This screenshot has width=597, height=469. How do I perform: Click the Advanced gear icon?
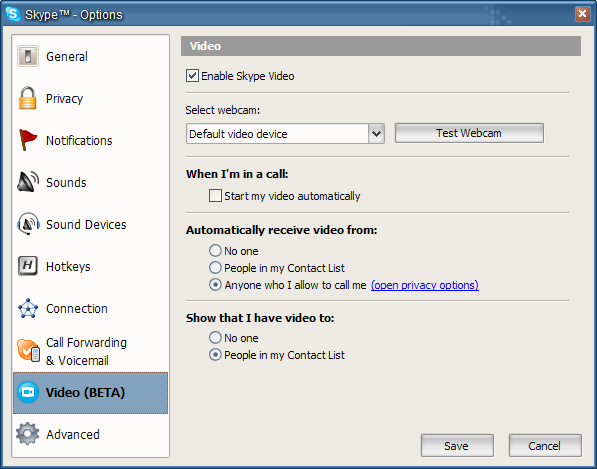tap(27, 434)
